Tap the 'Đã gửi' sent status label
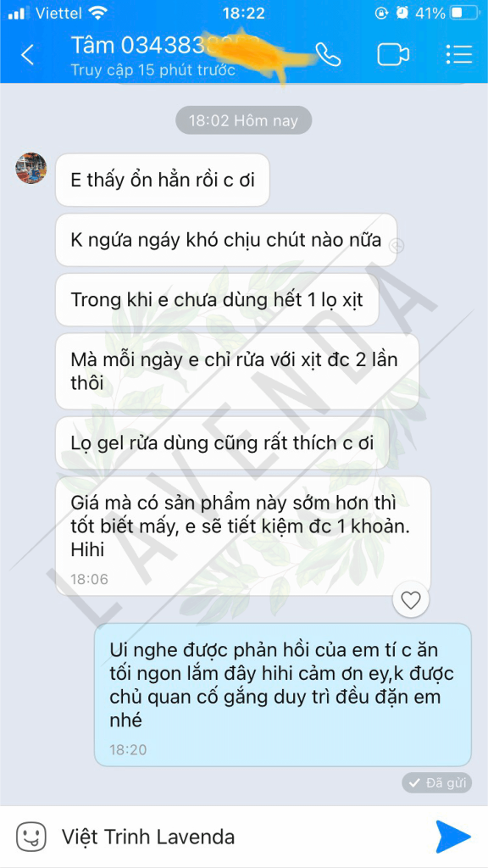488x868 pixels. (x=436, y=782)
